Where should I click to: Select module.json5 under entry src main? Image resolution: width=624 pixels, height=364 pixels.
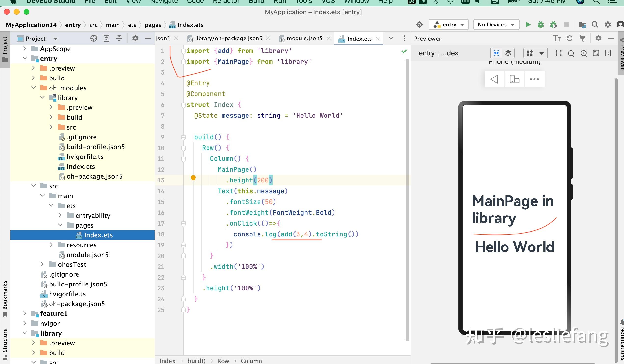(x=87, y=255)
